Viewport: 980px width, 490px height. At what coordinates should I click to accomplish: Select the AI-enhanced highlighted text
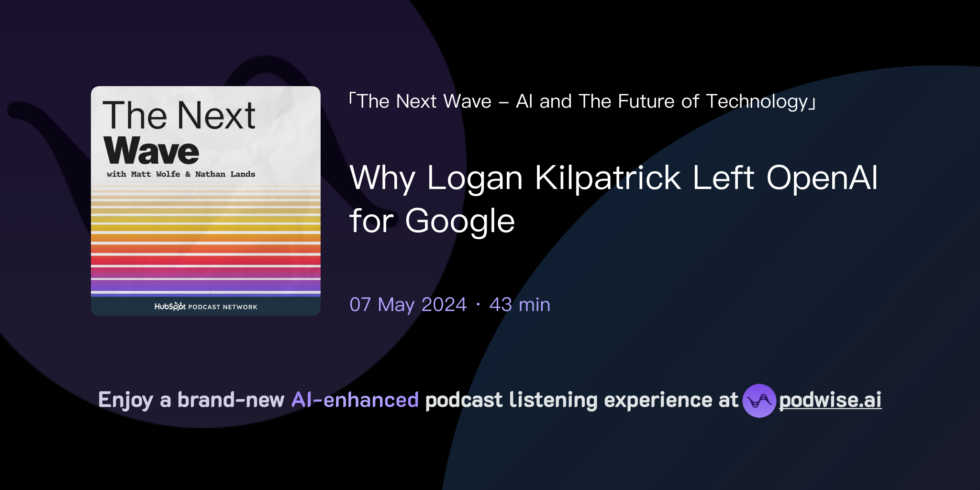(354, 400)
